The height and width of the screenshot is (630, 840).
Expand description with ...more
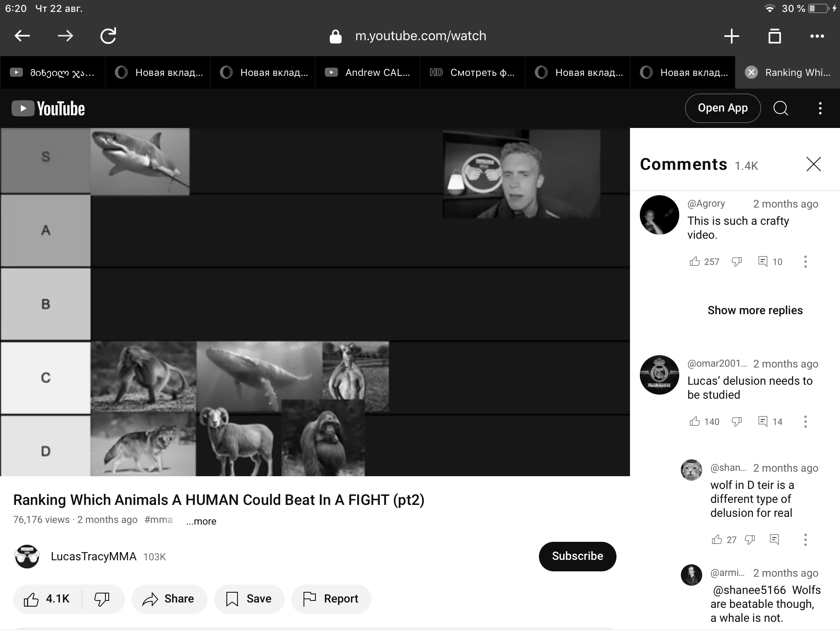201,521
